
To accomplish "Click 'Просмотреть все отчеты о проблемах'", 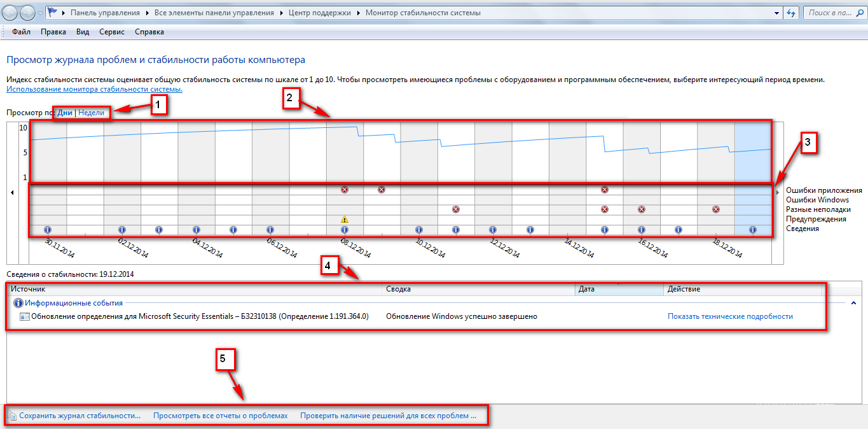I will (x=220, y=416).
